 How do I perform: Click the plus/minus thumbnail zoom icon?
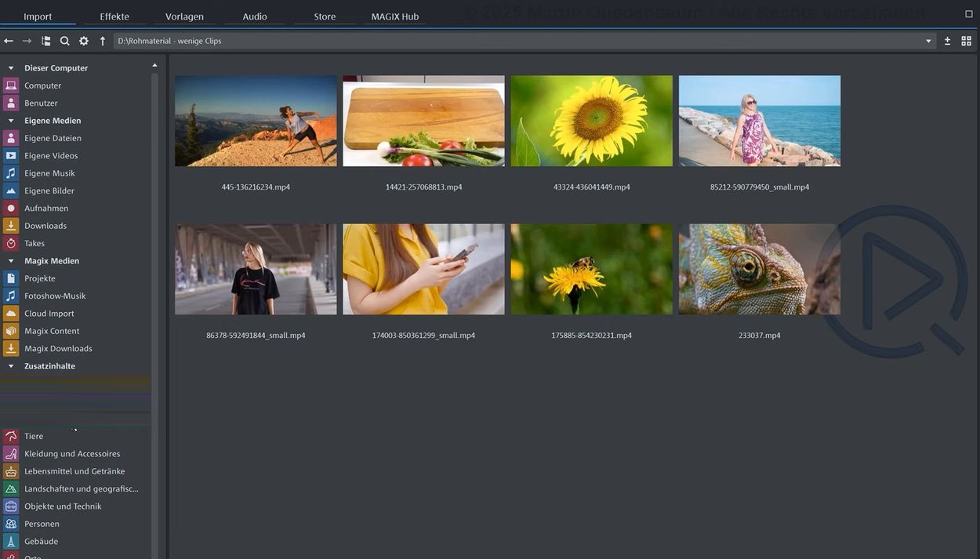click(947, 41)
